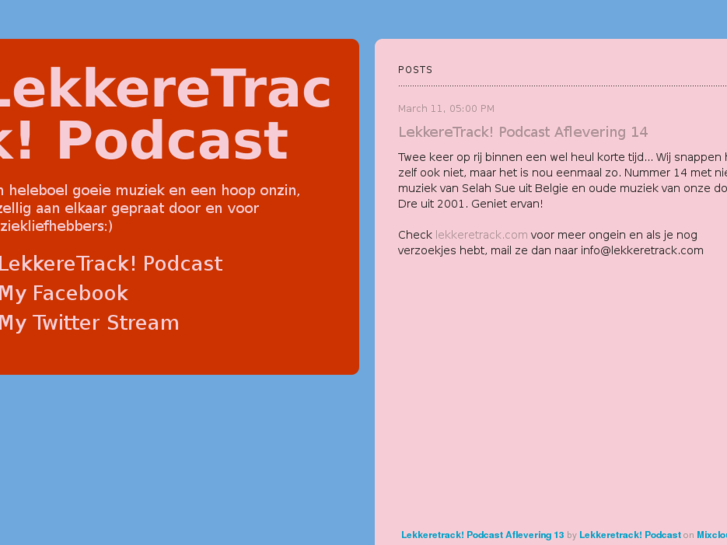Click the Mixcloud link at the bottom right
Viewport: 727px width, 545px height.
tap(712, 535)
